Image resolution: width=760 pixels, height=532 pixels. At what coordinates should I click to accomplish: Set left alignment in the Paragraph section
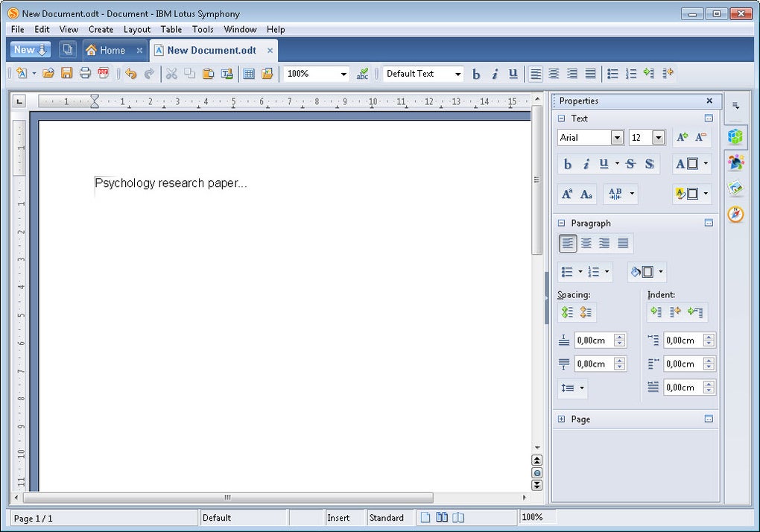[568, 243]
